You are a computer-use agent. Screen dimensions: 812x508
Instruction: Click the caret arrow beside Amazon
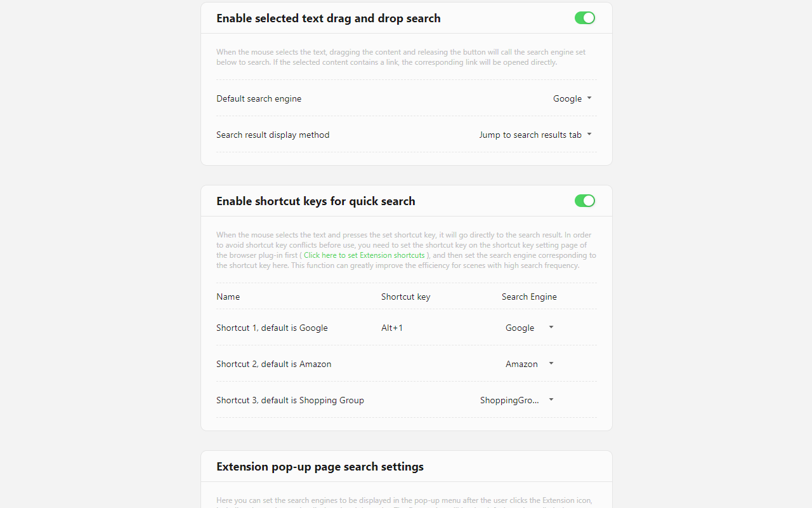click(x=551, y=363)
